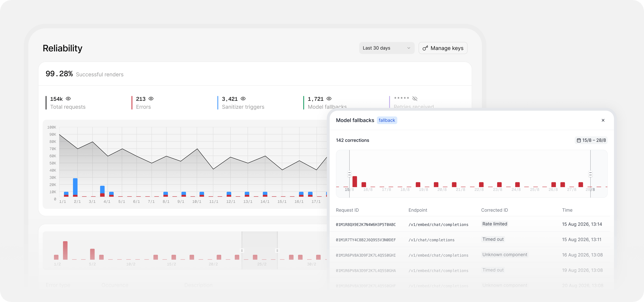Viewport: 644px width, 302px height.
Task: Click the calendar icon beside 15/8 – 28/8
Action: coord(578,140)
